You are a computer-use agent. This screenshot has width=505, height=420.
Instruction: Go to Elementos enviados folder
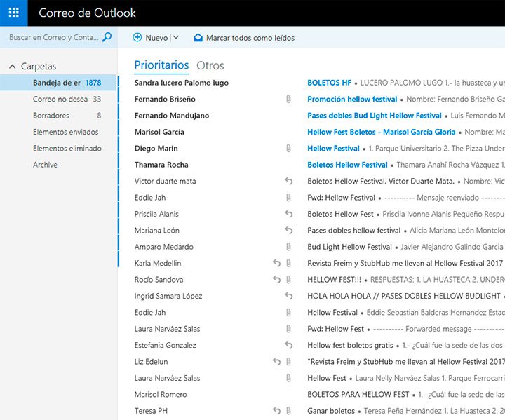(x=65, y=132)
